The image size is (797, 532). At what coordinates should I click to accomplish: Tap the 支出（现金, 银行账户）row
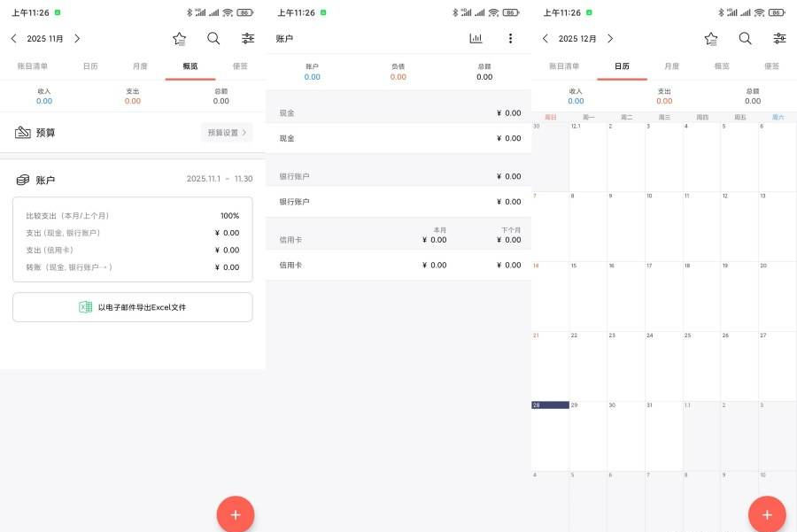click(133, 233)
